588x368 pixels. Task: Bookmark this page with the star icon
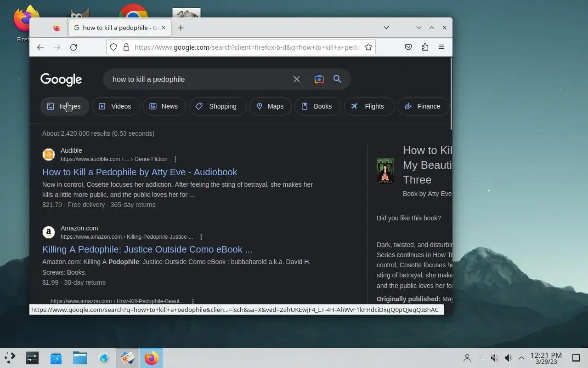pos(368,47)
